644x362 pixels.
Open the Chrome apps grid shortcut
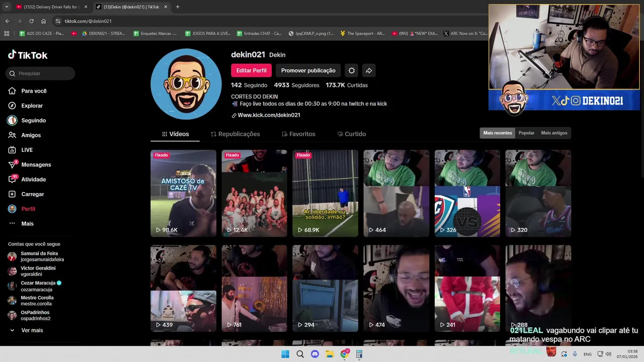coord(7,33)
